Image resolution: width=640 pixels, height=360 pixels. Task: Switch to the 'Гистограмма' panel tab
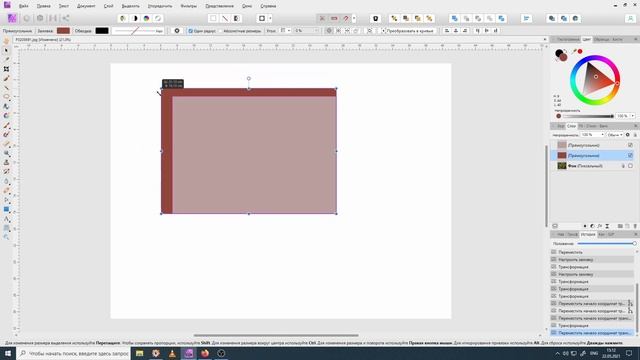[x=568, y=40]
